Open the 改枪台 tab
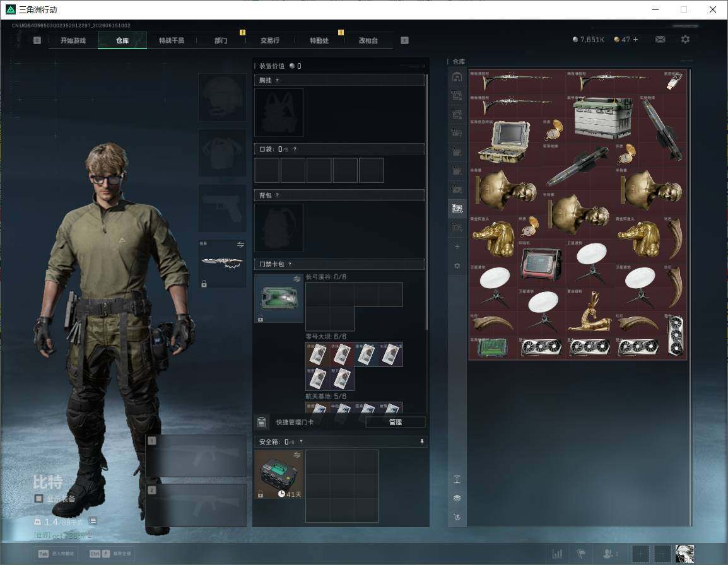Viewport: 728px width, 565px height. tap(368, 40)
